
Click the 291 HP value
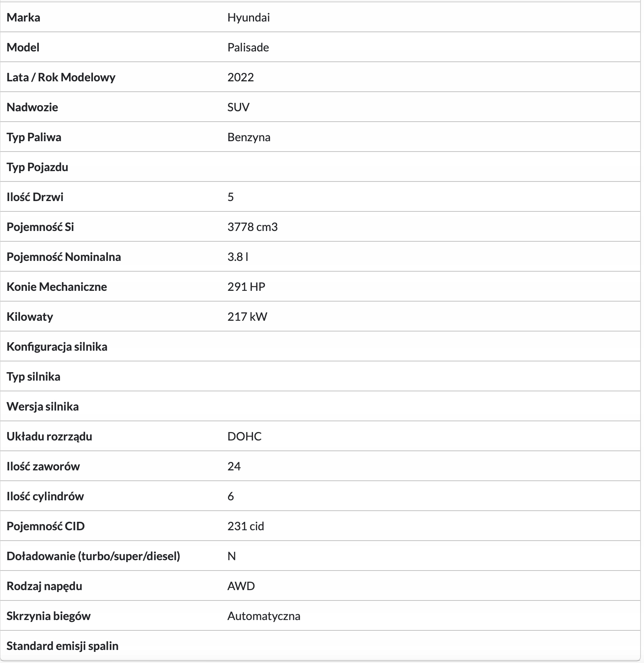coord(246,287)
